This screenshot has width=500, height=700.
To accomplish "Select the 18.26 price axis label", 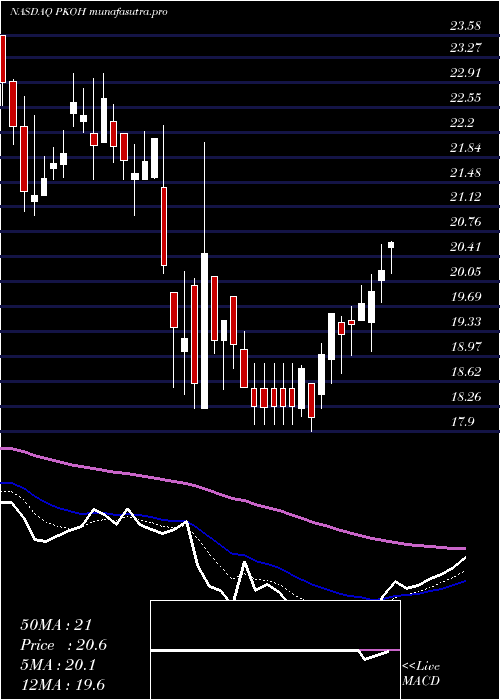I will (x=465, y=396).
